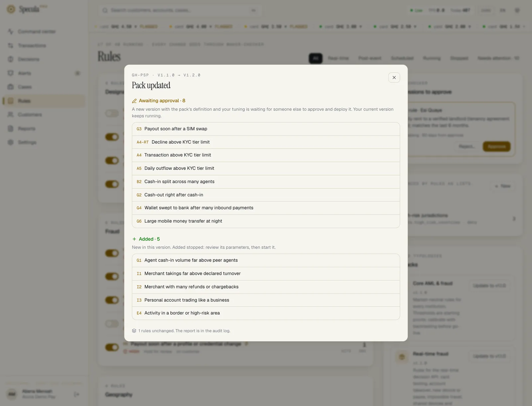Open Customers icon in the sidebar
532x406 pixels.
point(11,115)
